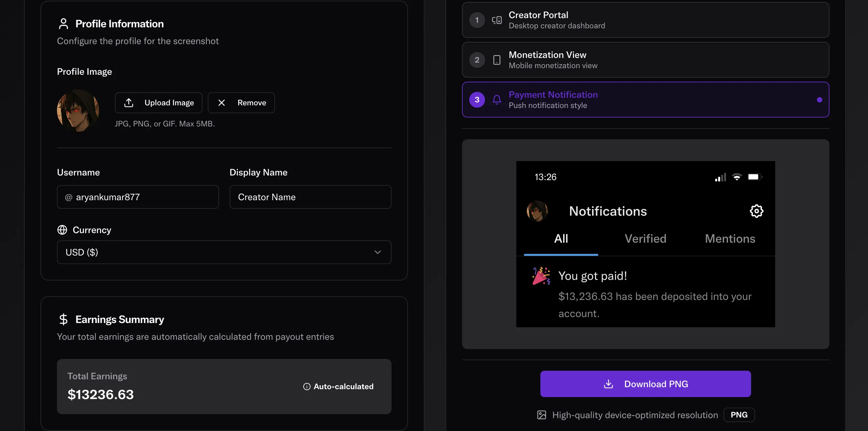Select the Monetization View preview style

tap(645, 60)
